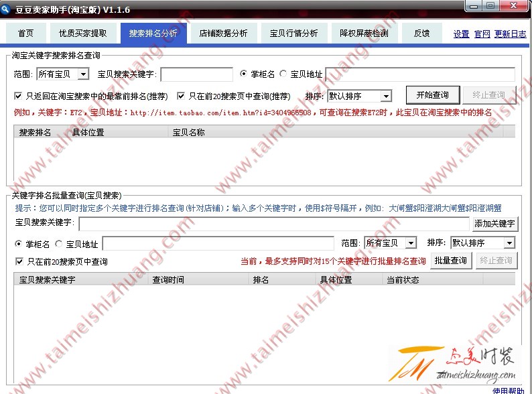The width and height of the screenshot is (532, 394).
Task: Switch to 优质买家提取 tab
Action: [83, 34]
